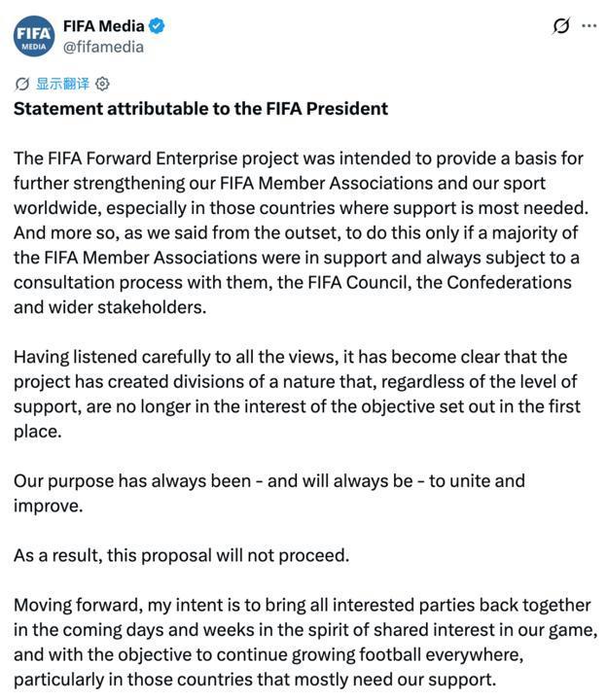Open the FIFA Media profile avatar
The height and width of the screenshot is (700, 607).
34,36
